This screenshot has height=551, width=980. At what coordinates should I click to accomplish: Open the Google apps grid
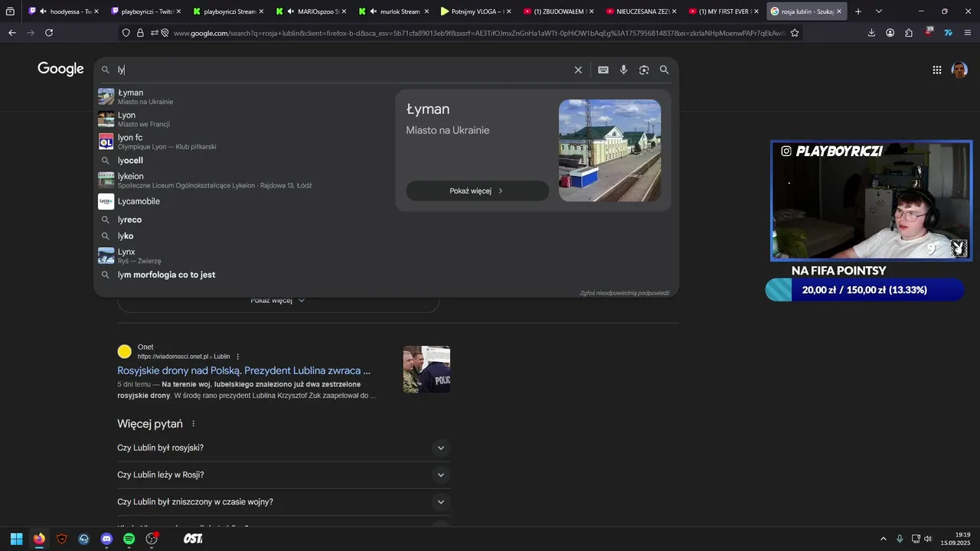937,70
